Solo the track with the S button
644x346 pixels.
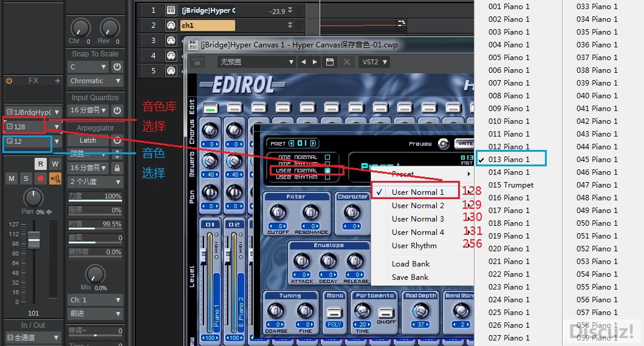[x=26, y=178]
